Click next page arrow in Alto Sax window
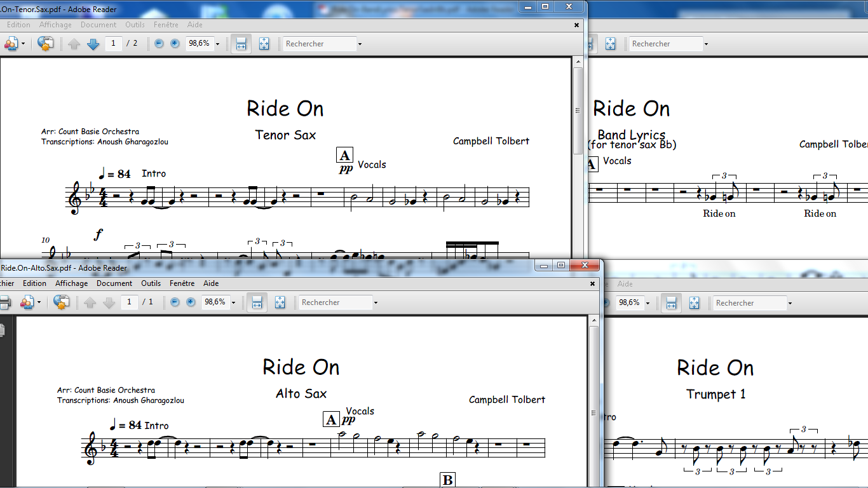Screen dimensions: 868x488 tap(109, 302)
